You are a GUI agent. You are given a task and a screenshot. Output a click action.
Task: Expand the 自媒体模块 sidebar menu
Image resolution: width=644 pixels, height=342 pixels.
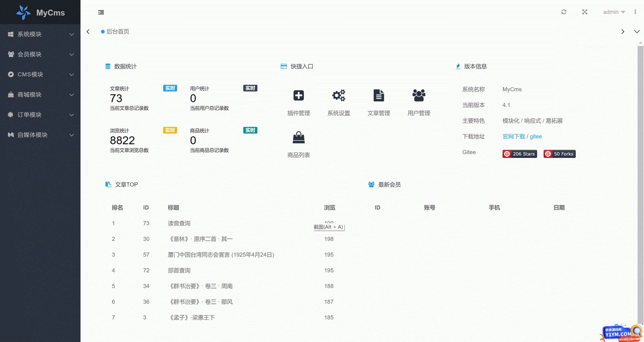[40, 135]
